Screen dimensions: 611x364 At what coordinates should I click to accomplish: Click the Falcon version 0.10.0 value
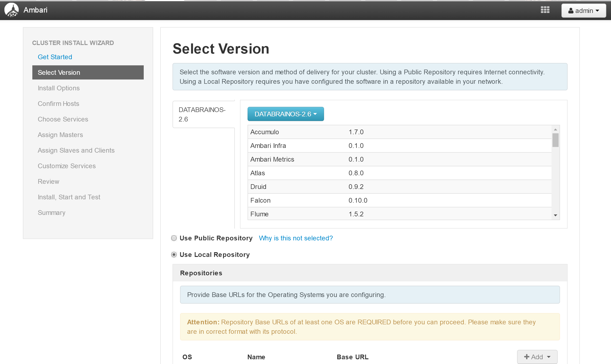[x=358, y=200]
